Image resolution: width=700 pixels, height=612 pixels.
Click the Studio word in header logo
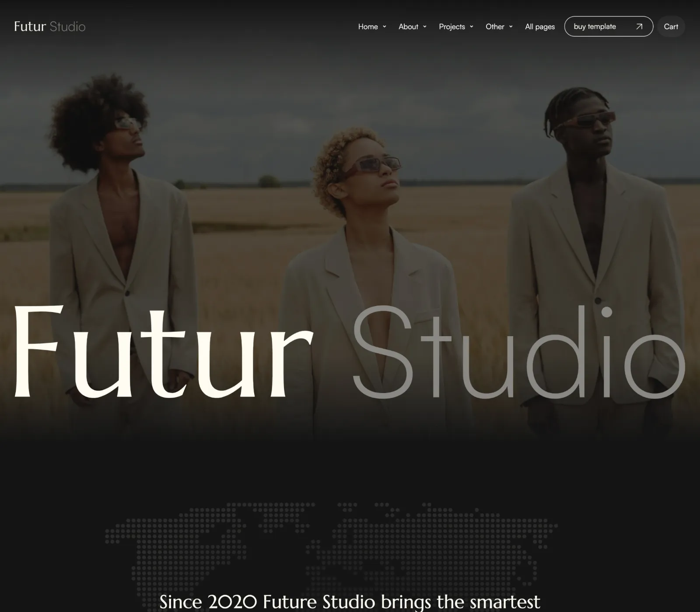[x=67, y=27]
